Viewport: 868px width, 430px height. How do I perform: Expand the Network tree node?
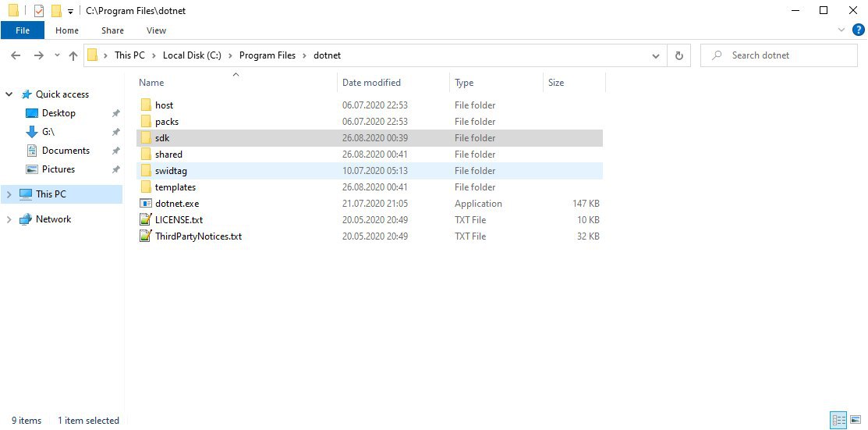click(x=9, y=219)
